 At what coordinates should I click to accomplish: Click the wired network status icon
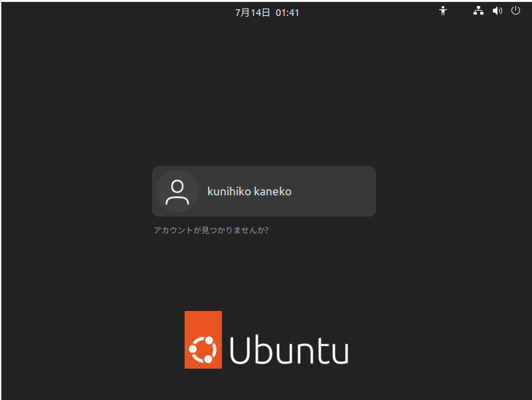click(x=478, y=11)
